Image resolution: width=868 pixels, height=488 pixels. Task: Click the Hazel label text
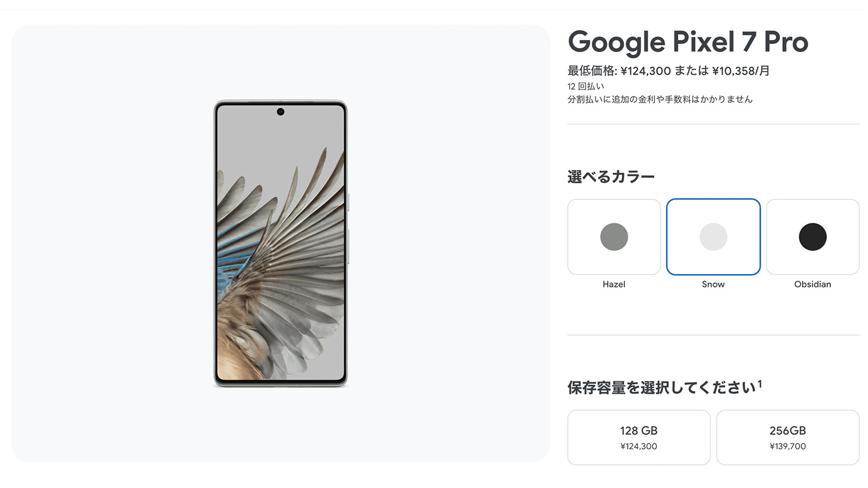point(614,284)
